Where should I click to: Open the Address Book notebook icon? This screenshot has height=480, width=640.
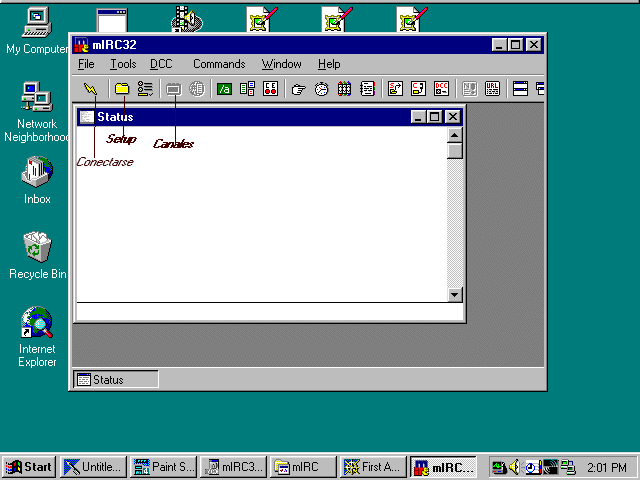(x=367, y=89)
